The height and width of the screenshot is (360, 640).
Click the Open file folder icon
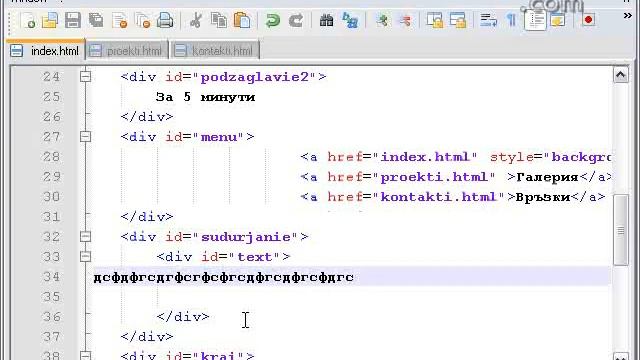50,20
